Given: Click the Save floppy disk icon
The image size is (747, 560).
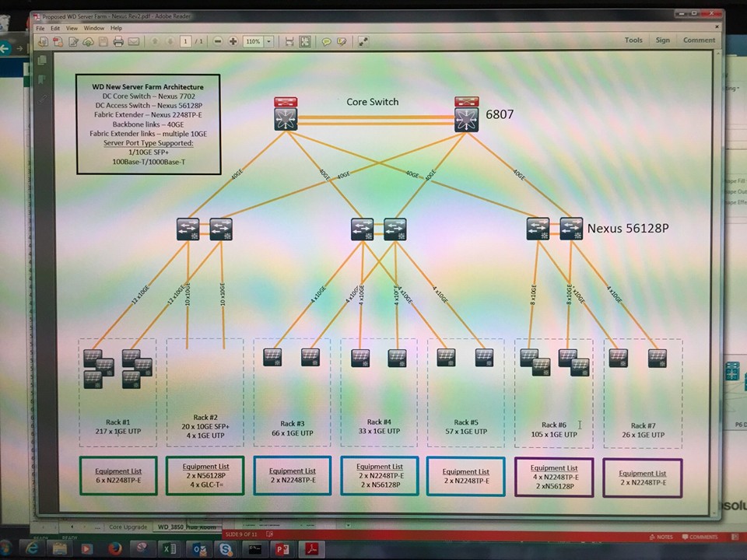Looking at the screenshot, I should click(103, 42).
